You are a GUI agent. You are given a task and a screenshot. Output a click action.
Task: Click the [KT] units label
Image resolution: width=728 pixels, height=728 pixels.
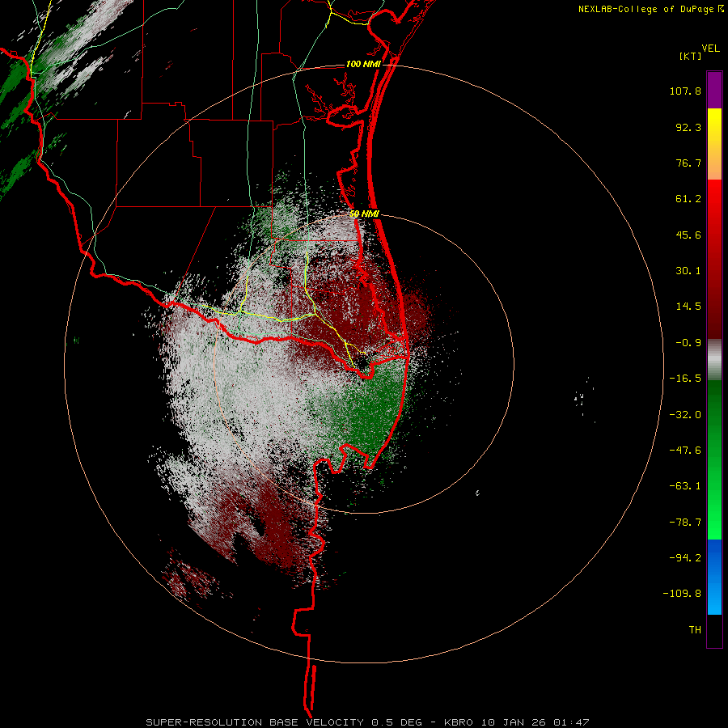(x=690, y=56)
